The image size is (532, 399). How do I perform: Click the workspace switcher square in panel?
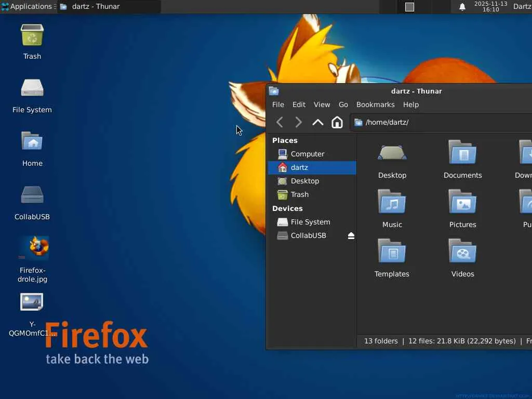pyautogui.click(x=409, y=7)
